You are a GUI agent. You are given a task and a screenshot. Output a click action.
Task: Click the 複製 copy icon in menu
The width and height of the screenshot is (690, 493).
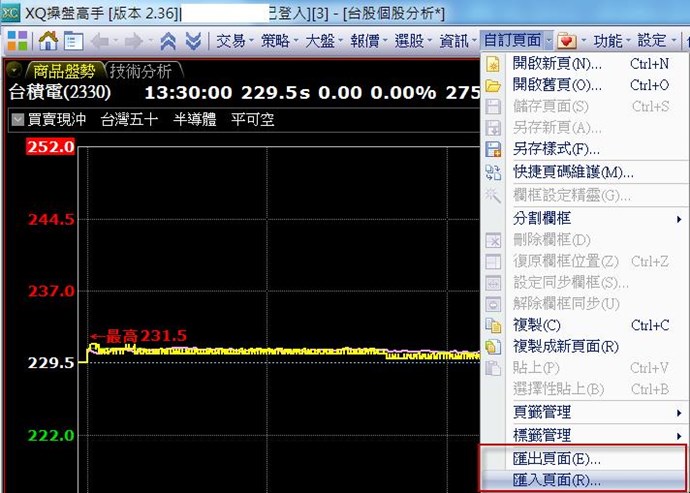coord(492,325)
